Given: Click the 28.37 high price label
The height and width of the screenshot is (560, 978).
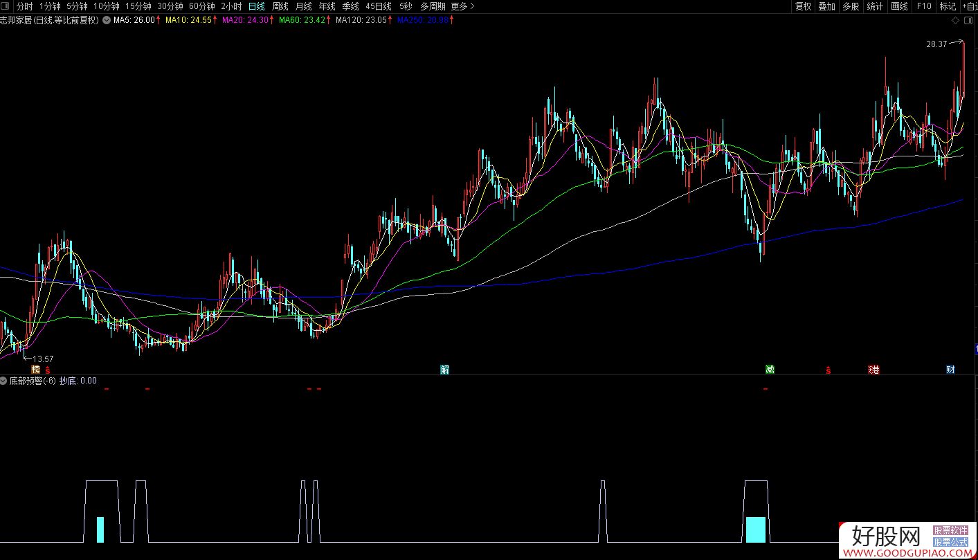Looking at the screenshot, I should point(936,44).
